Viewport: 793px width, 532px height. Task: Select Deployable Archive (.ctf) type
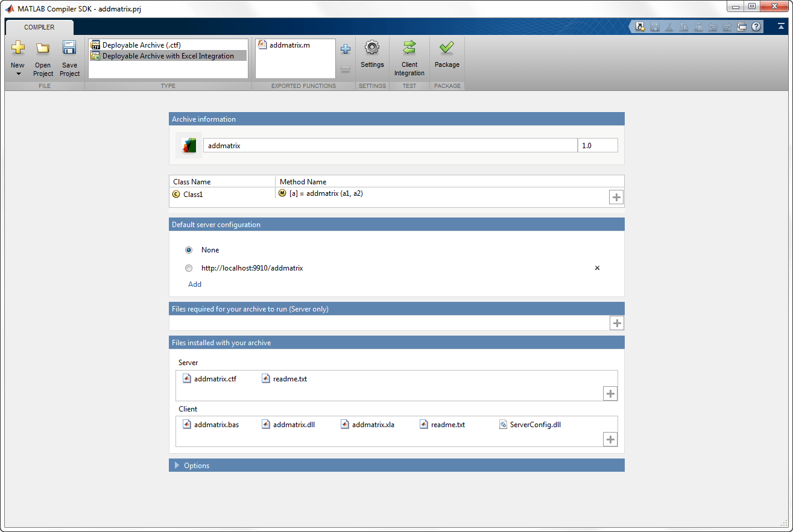[x=168, y=45]
